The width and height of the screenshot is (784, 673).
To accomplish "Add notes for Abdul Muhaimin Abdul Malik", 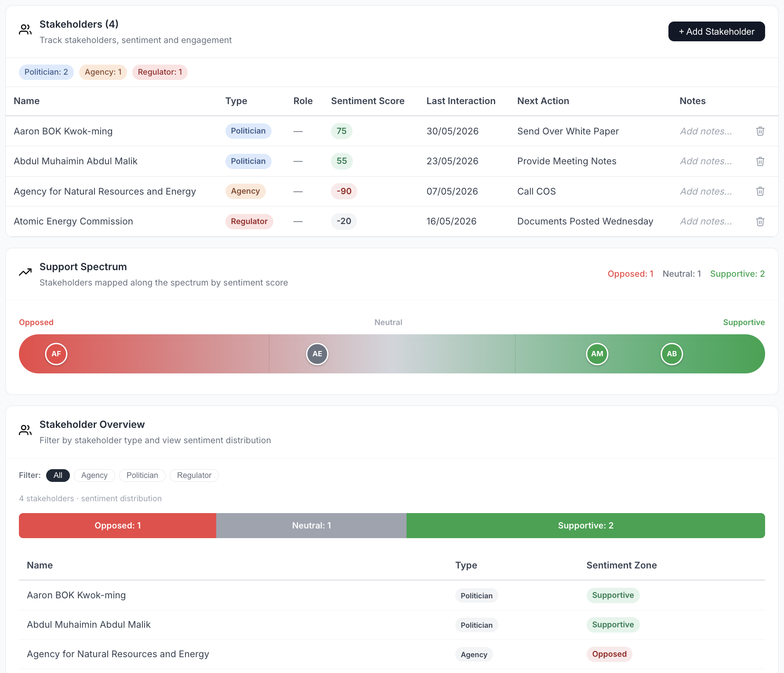I will point(706,161).
